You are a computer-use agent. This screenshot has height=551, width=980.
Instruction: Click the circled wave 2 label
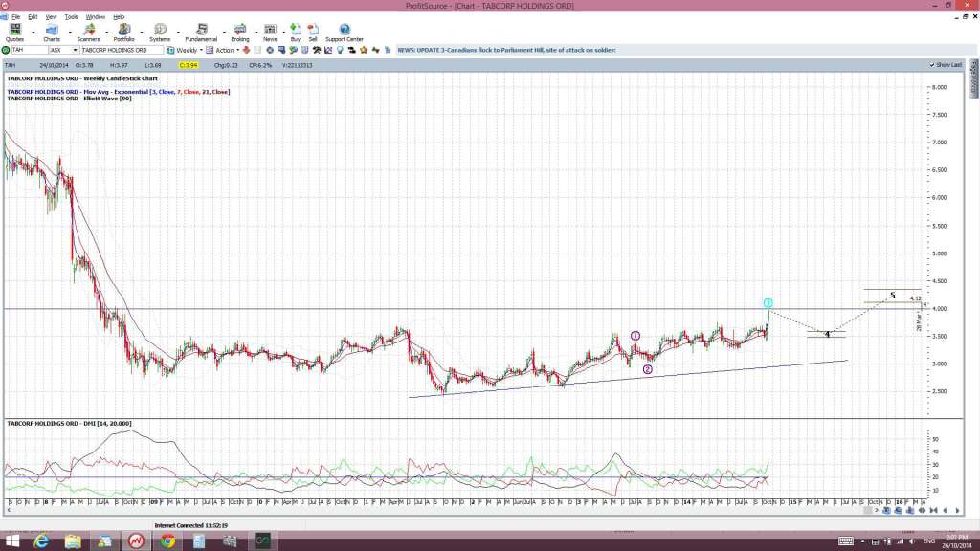click(x=648, y=369)
